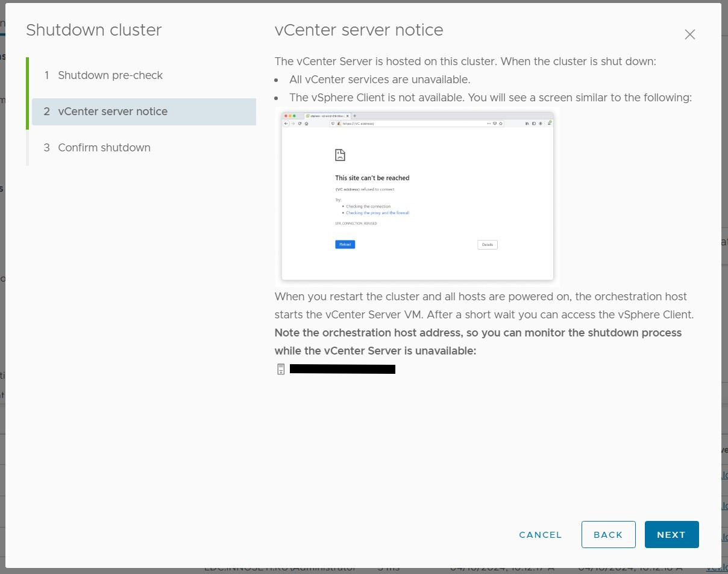
Task: Click the orchestration host server icon
Action: tap(281, 369)
